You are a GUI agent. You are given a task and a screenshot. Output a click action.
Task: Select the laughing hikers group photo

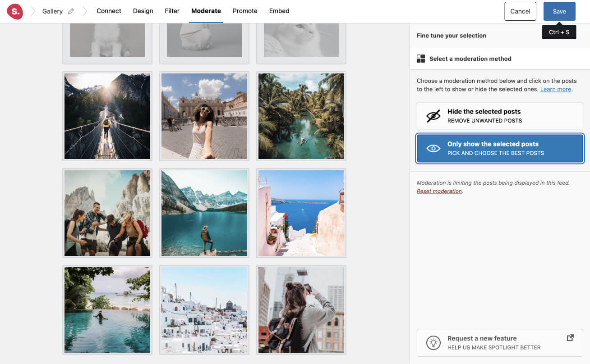(x=107, y=213)
